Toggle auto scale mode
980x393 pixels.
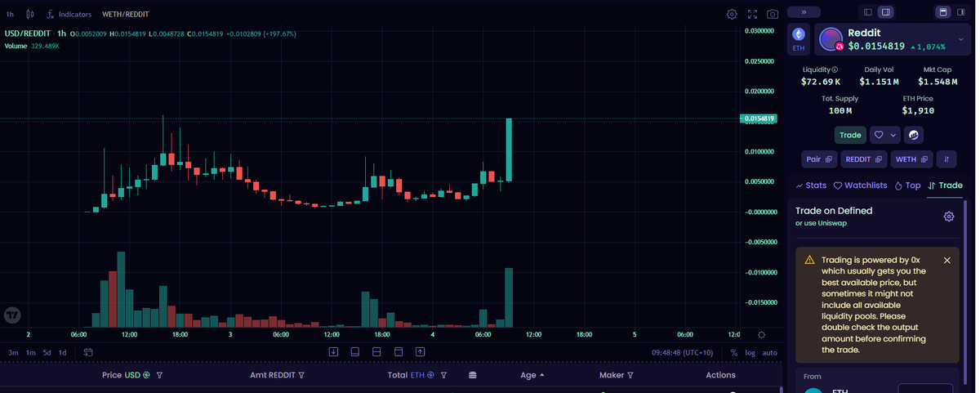[769, 352]
